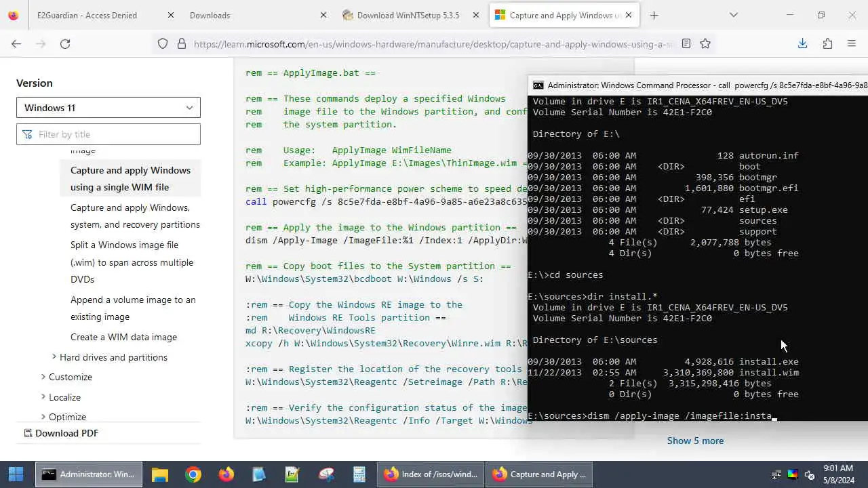Expand the Optimize section

tap(43, 417)
